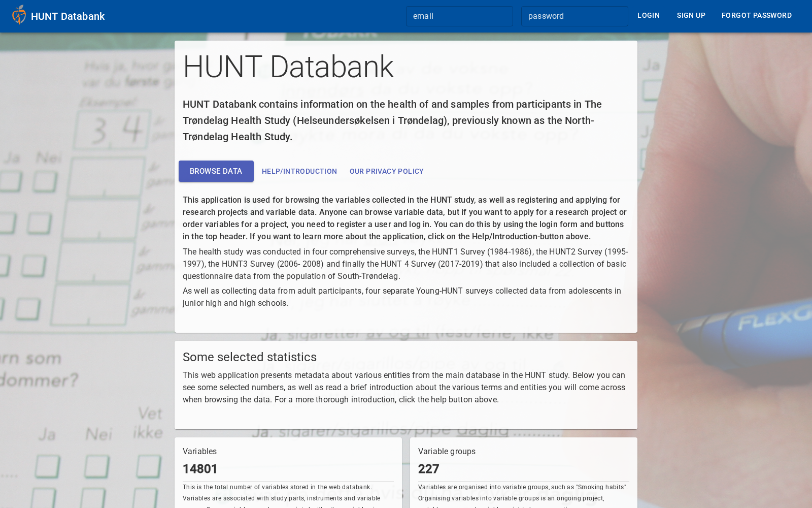
Task: Click the BROWSE DATA button
Action: coord(216,171)
